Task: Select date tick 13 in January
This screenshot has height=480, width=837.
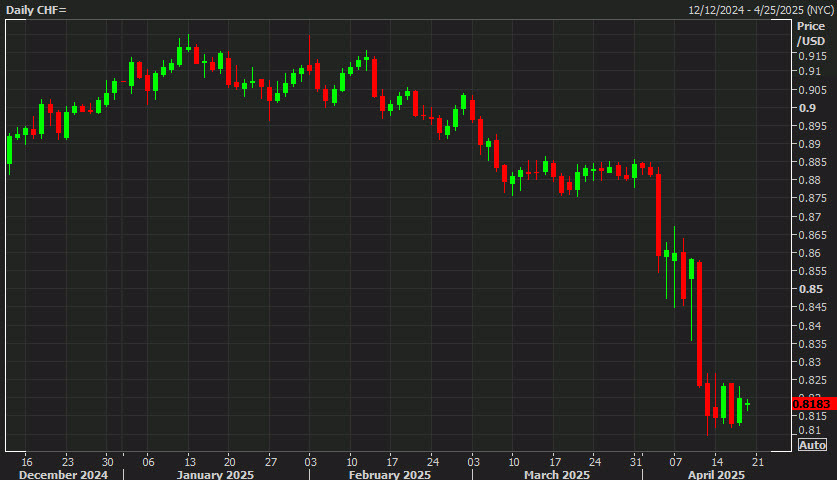Action: (190, 462)
